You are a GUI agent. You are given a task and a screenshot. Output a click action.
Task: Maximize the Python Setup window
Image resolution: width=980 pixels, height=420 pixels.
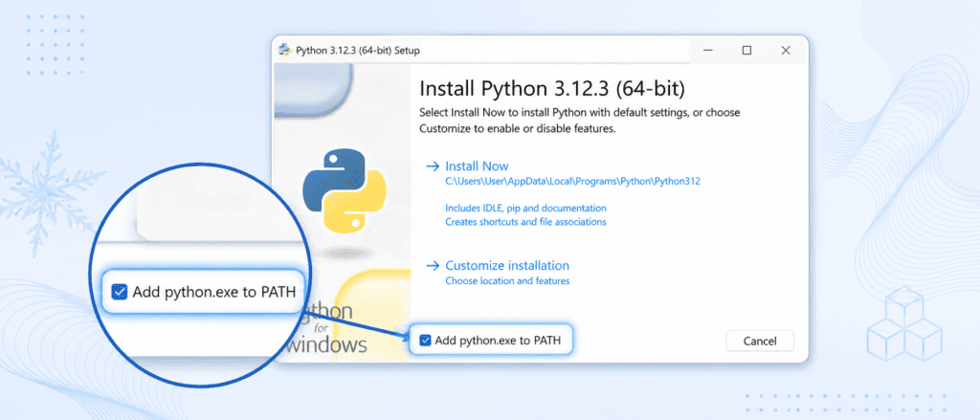[x=746, y=51]
